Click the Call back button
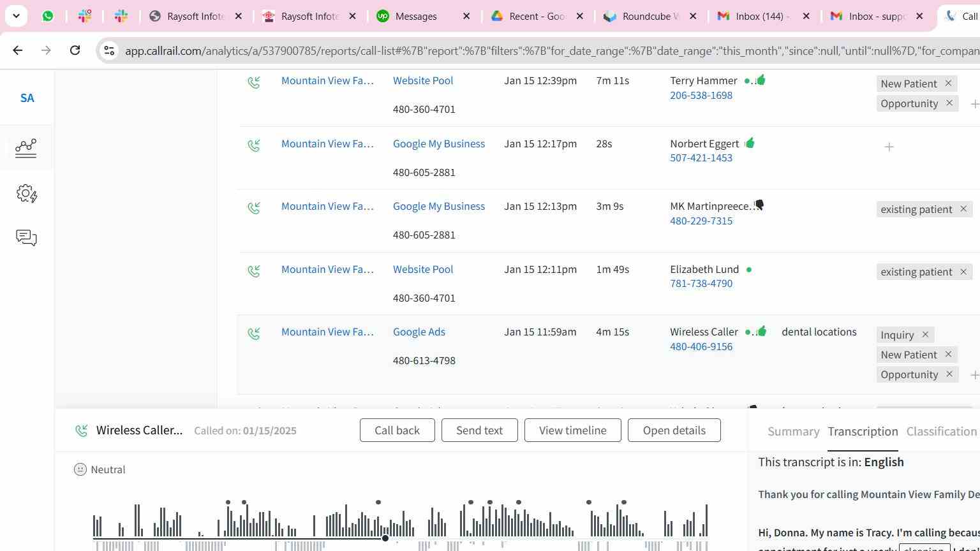Viewport: 980px width, 551px height. (x=397, y=430)
